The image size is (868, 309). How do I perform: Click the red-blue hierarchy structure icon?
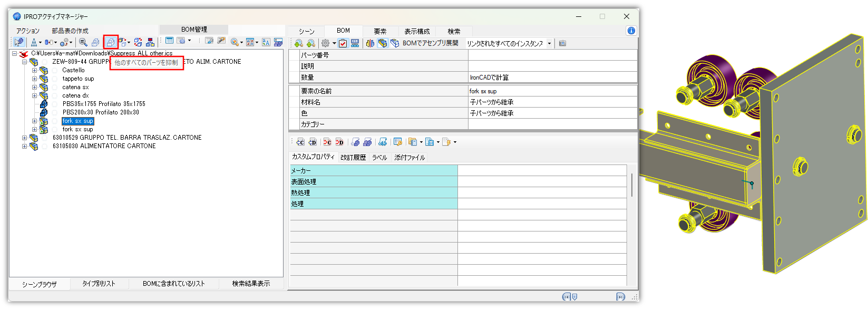tap(150, 42)
